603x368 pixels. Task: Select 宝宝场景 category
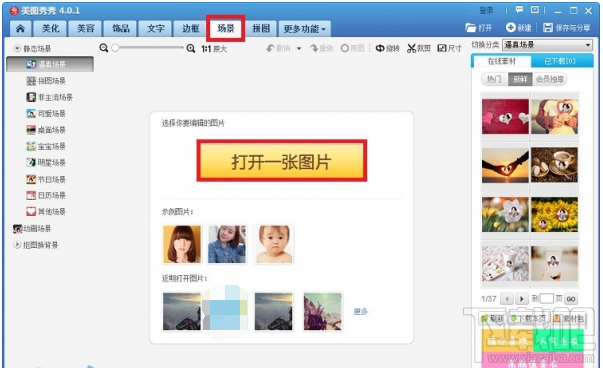[46, 146]
